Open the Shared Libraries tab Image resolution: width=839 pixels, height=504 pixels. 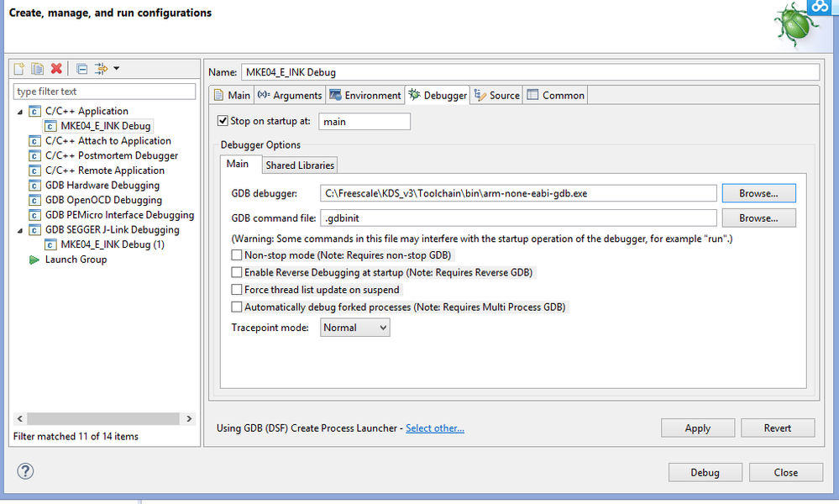[300, 165]
